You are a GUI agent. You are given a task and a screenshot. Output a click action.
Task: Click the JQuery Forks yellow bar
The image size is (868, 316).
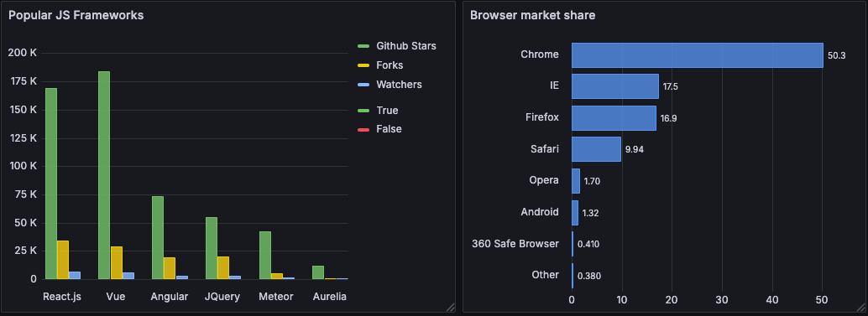point(223,268)
